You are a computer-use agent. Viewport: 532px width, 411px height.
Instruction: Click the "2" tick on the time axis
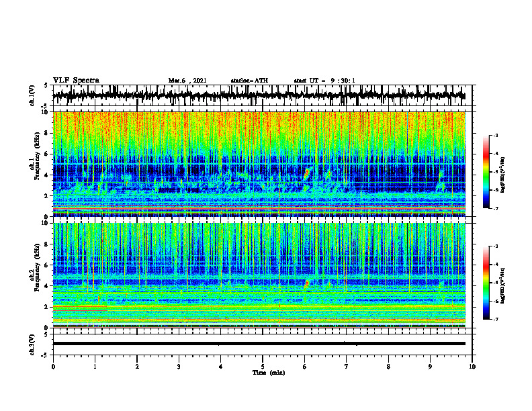tap(137, 367)
